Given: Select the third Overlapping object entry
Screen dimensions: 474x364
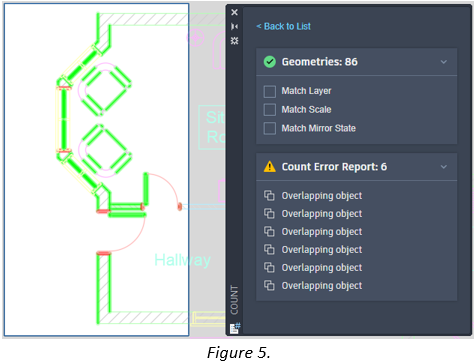Looking at the screenshot, I should click(x=313, y=232).
